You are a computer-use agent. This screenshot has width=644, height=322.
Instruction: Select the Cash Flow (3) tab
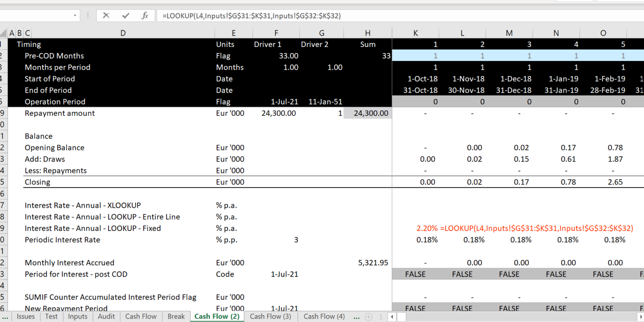(270, 317)
